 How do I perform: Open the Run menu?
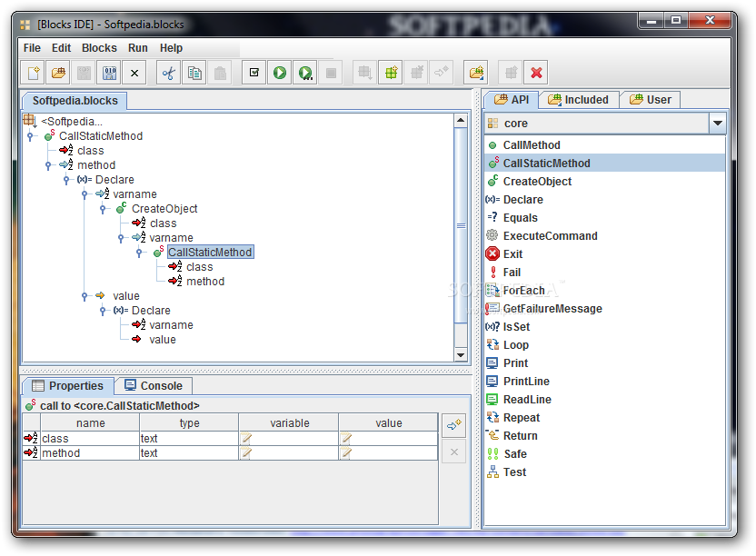coord(138,48)
